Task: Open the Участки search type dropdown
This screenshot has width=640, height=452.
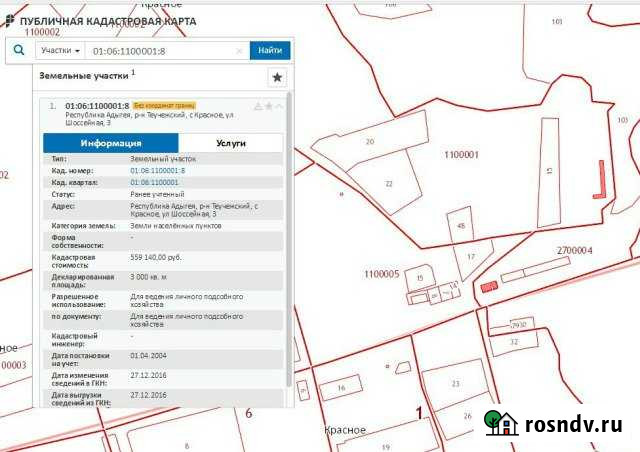Action: pos(60,50)
